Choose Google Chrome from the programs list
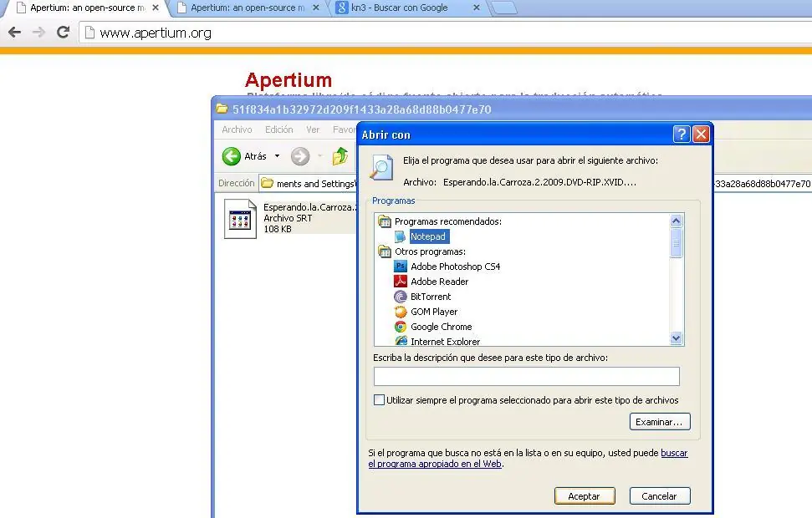The width and height of the screenshot is (812, 518). coord(442,327)
